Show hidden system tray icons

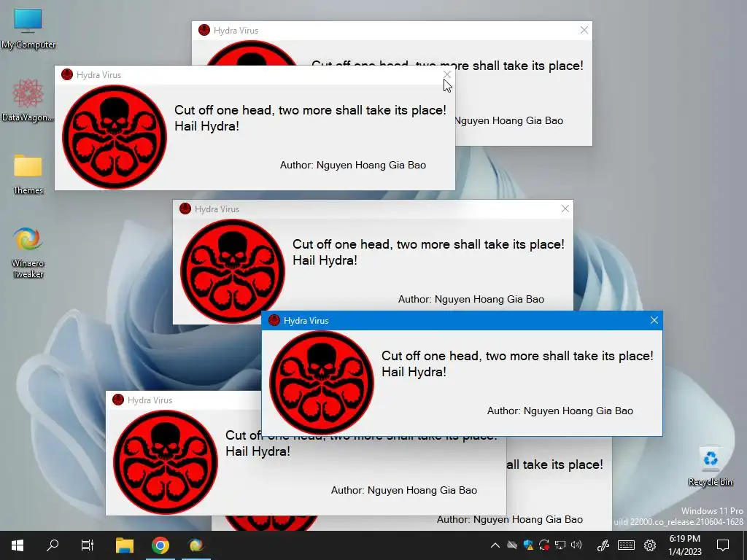coord(495,545)
